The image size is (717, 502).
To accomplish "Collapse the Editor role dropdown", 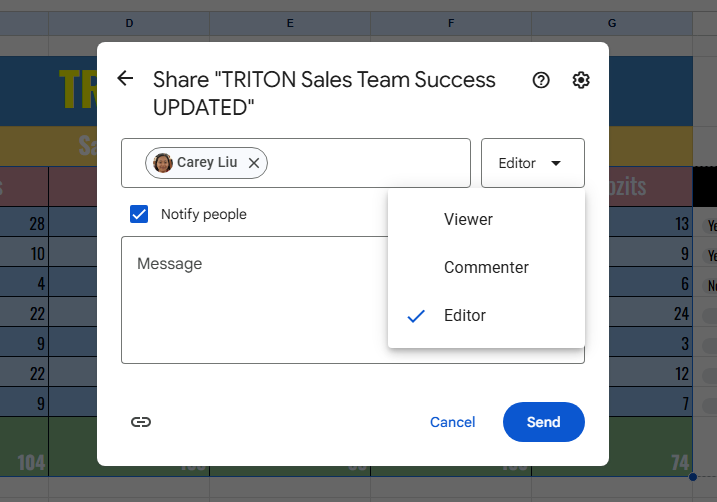I will [532, 163].
